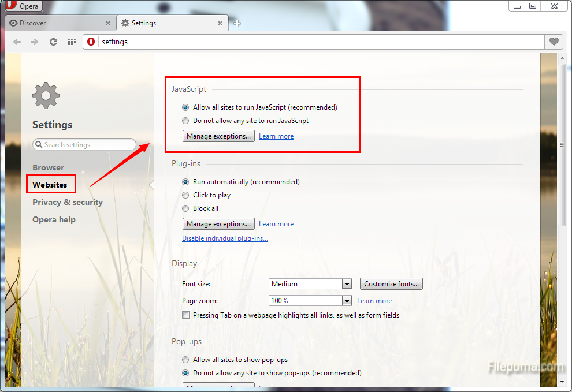Open the Page zoom dropdown

[310, 301]
